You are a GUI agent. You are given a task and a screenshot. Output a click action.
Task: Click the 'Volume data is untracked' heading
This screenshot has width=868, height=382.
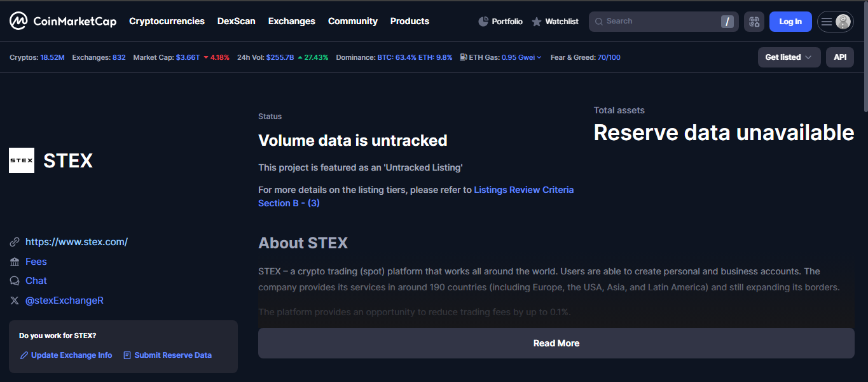point(353,140)
